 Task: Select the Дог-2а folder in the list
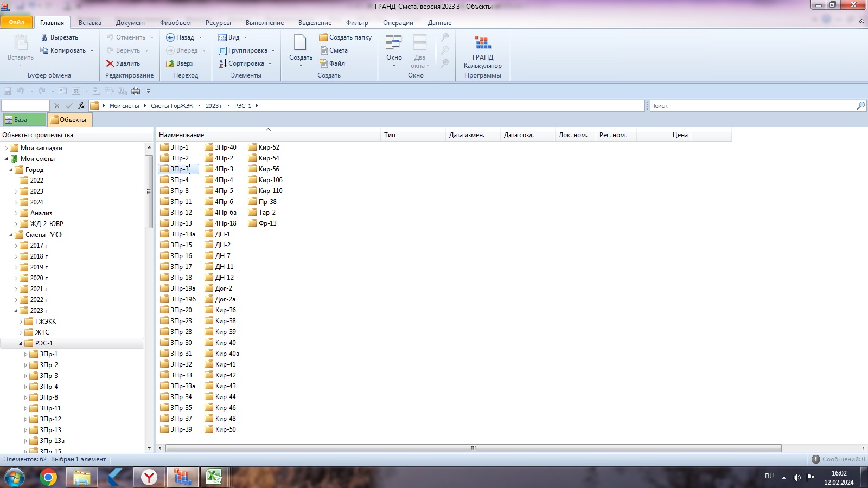click(x=220, y=299)
